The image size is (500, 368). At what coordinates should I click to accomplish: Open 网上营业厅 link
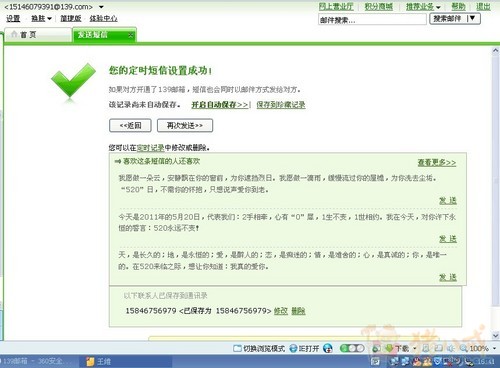(x=336, y=6)
